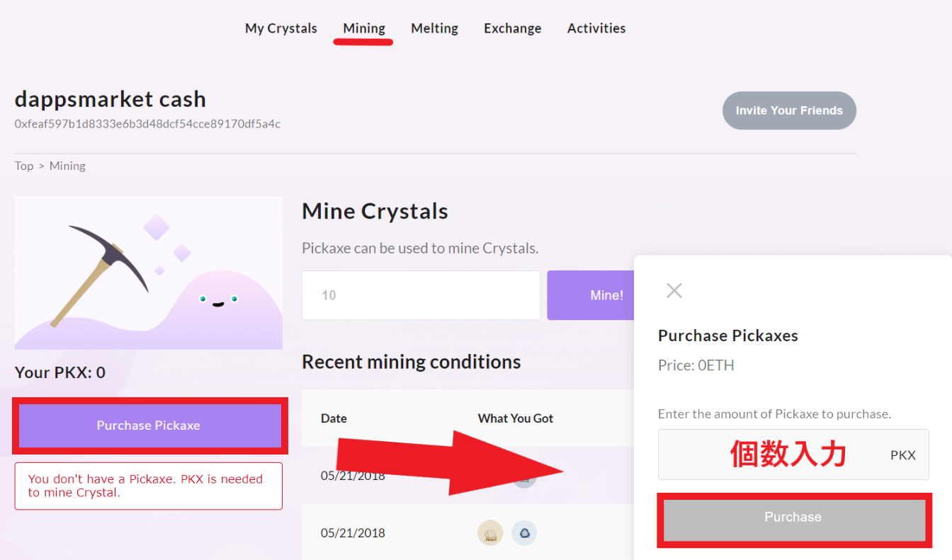This screenshot has width=952, height=560.
Task: Focus the mining amount field showing 10
Action: point(421,295)
